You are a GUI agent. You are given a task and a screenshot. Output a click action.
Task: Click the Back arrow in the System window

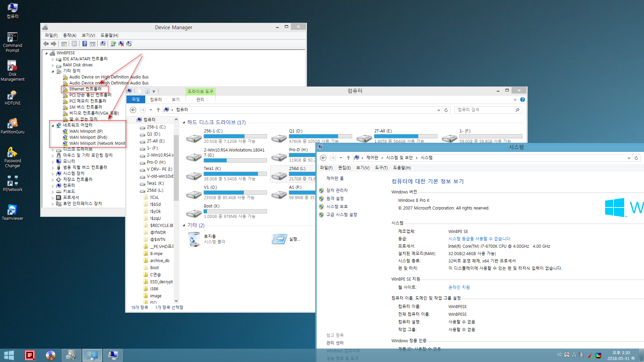click(x=323, y=158)
